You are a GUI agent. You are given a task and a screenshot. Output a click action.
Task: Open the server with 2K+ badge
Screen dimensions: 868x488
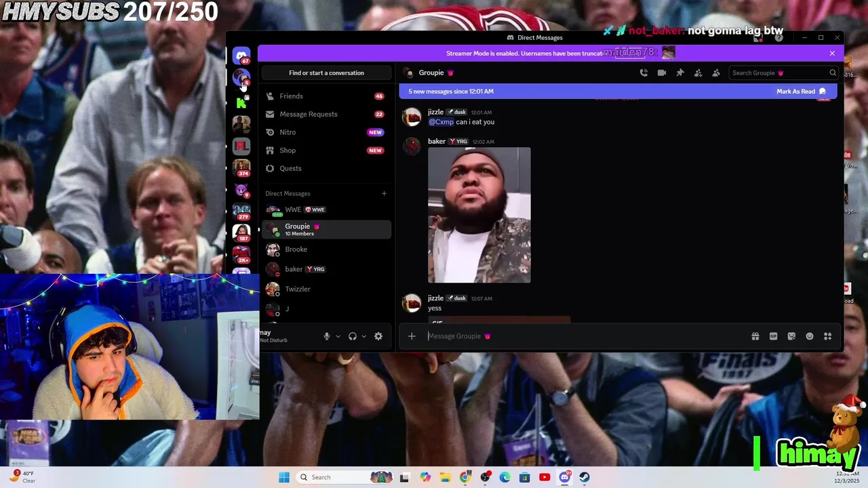pyautogui.click(x=241, y=254)
